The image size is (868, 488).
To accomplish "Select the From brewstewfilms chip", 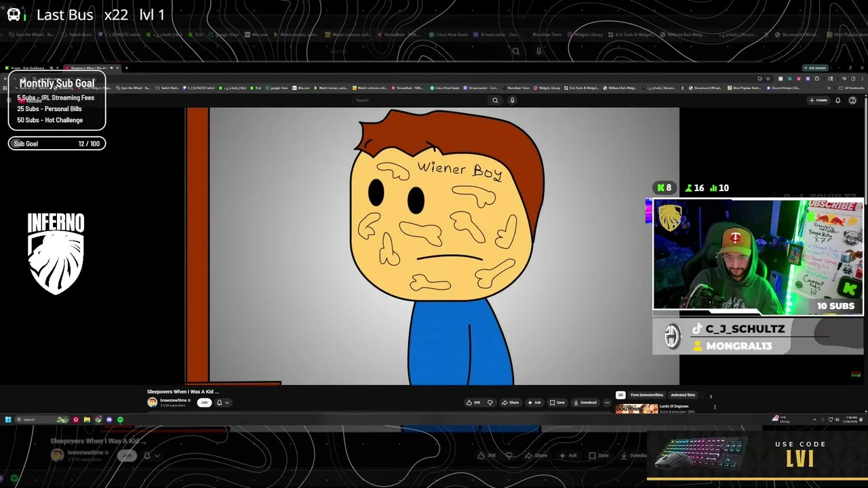I will click(x=647, y=395).
